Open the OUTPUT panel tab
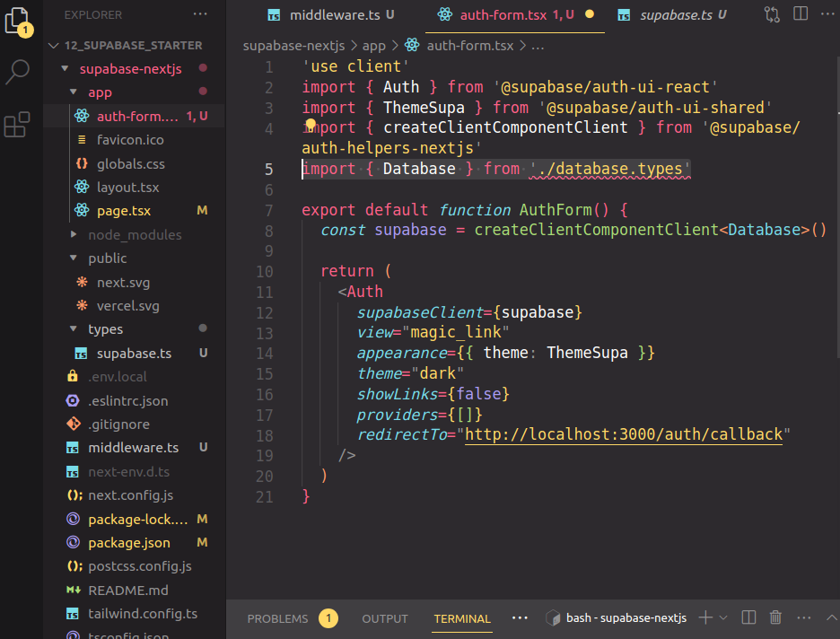The height and width of the screenshot is (639, 840). 385,618
